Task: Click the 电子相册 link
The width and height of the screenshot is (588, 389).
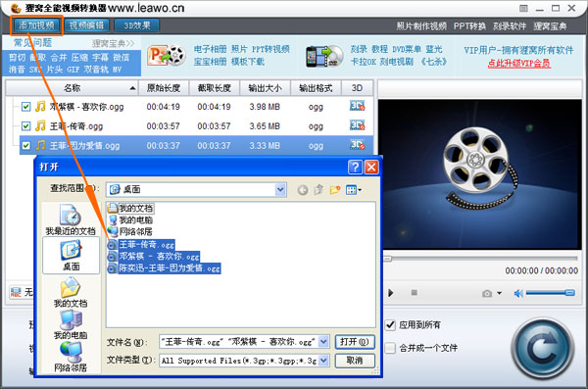Action: (210, 49)
